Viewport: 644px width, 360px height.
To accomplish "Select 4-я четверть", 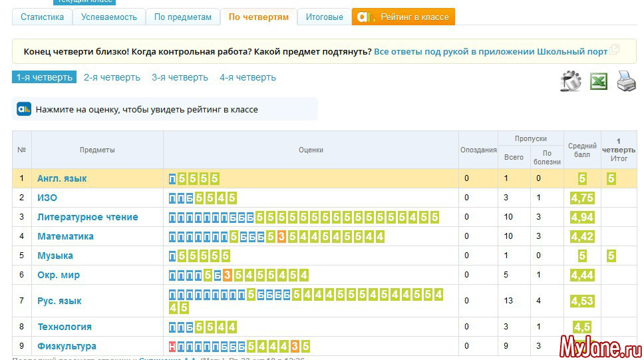I will click(x=247, y=77).
